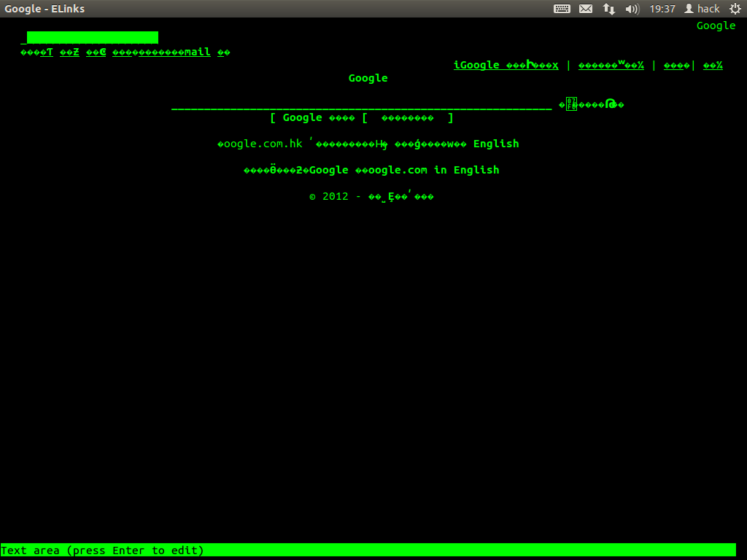The height and width of the screenshot is (560, 747).
Task: Open the mail envelope indicator
Action: [586, 9]
